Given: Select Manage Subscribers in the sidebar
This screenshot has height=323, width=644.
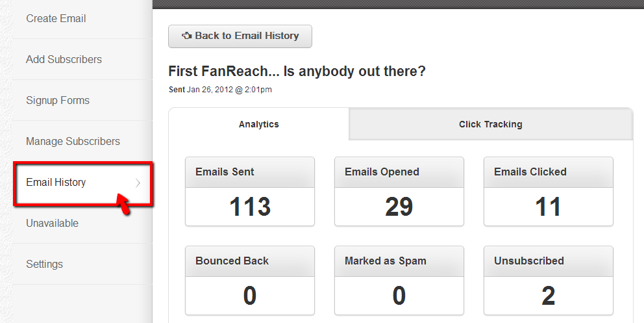Looking at the screenshot, I should (x=73, y=142).
